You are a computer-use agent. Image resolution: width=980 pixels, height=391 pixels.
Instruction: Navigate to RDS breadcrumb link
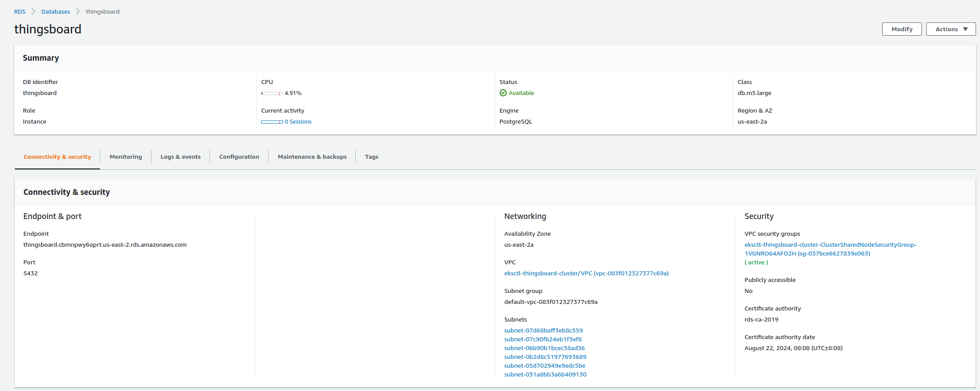20,11
